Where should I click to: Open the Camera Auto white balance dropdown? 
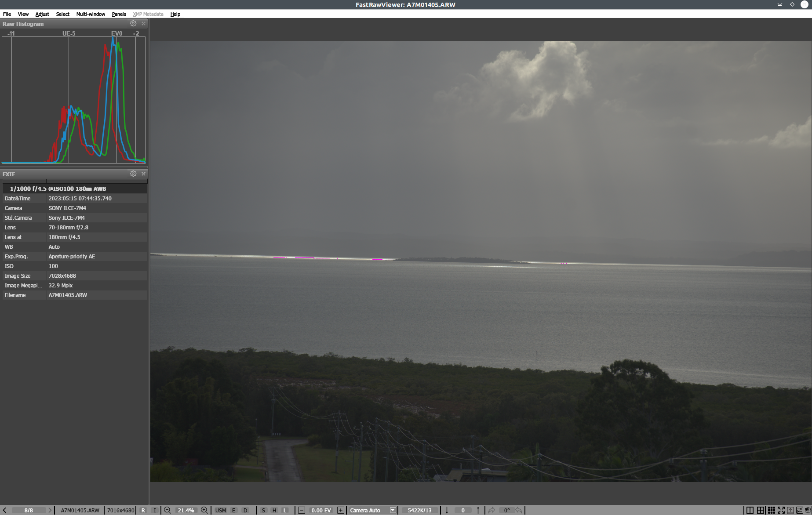(x=393, y=510)
